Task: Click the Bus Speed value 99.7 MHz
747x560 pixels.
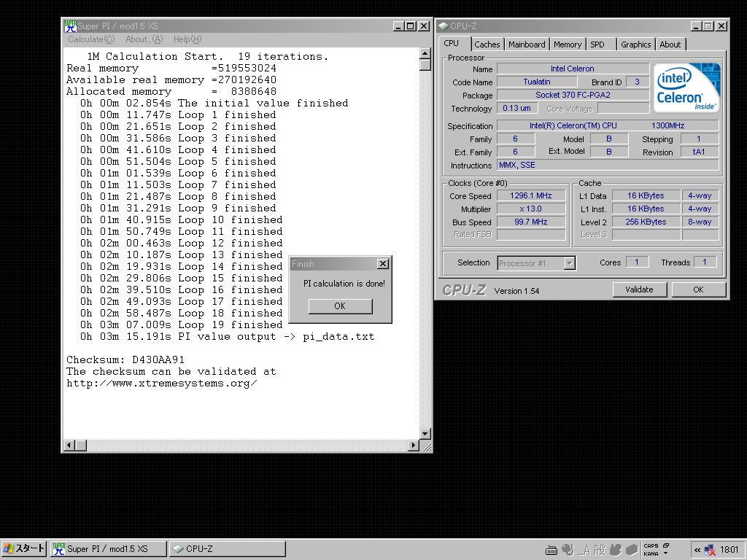Action: coord(531,222)
